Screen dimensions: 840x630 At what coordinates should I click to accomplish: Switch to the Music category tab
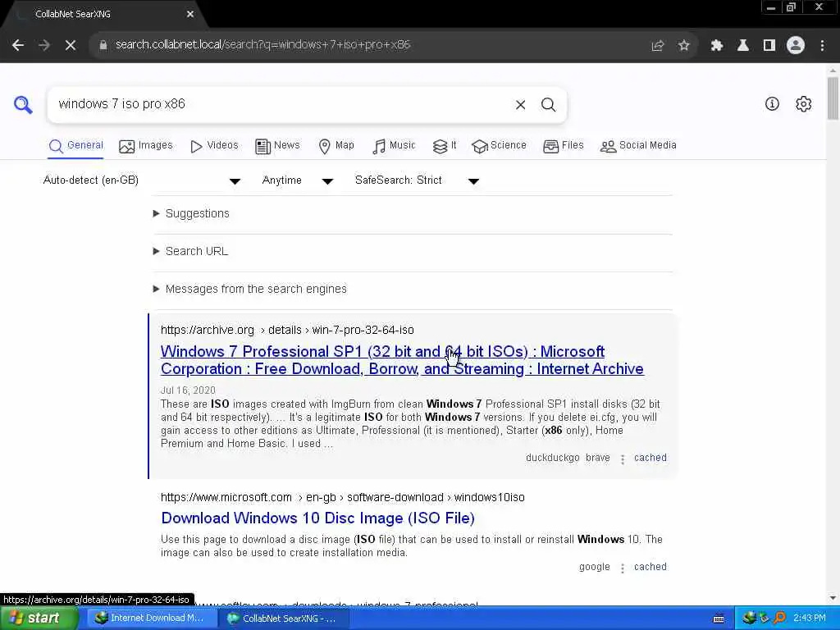394,146
